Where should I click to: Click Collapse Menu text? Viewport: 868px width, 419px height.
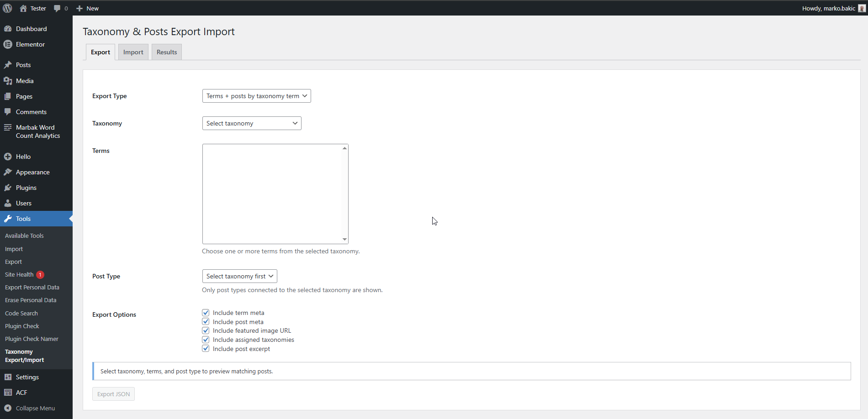[35, 409]
